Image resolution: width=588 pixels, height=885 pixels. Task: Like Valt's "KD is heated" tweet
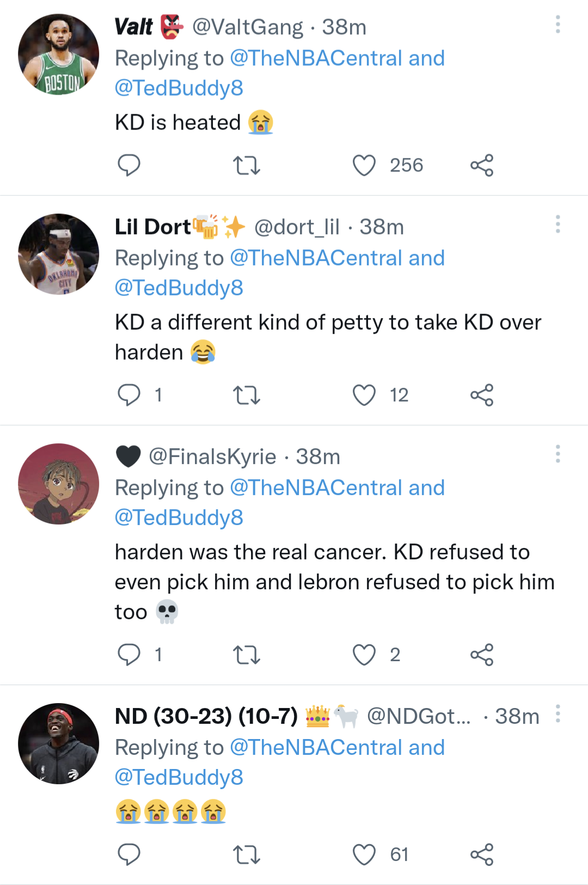pyautogui.click(x=365, y=166)
